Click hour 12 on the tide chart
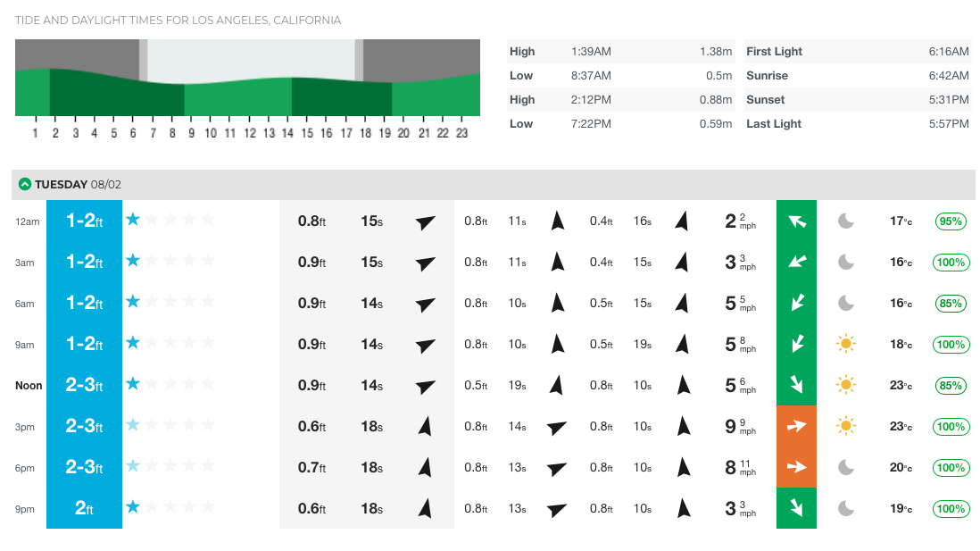980x551 pixels. [x=249, y=134]
